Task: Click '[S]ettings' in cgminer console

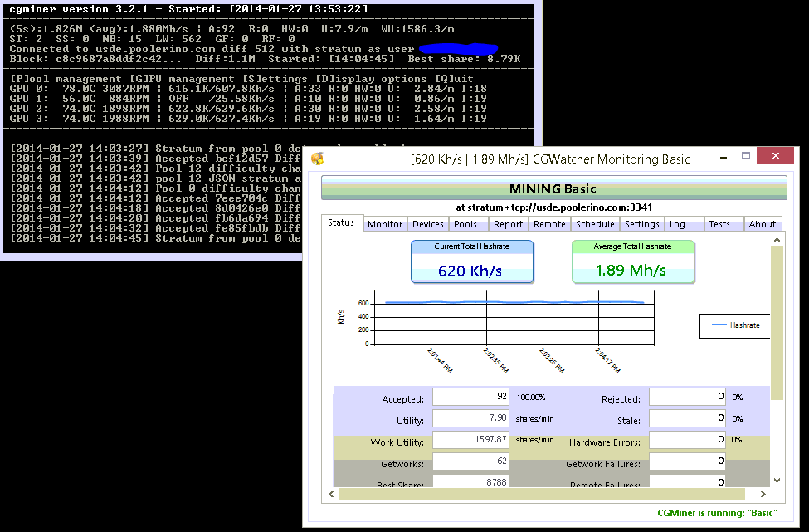Action: point(275,79)
